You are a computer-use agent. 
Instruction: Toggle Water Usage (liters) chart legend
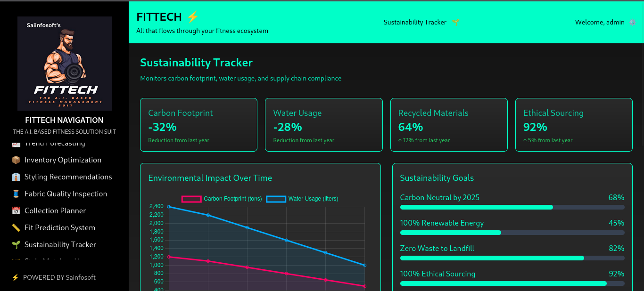pyautogui.click(x=302, y=199)
